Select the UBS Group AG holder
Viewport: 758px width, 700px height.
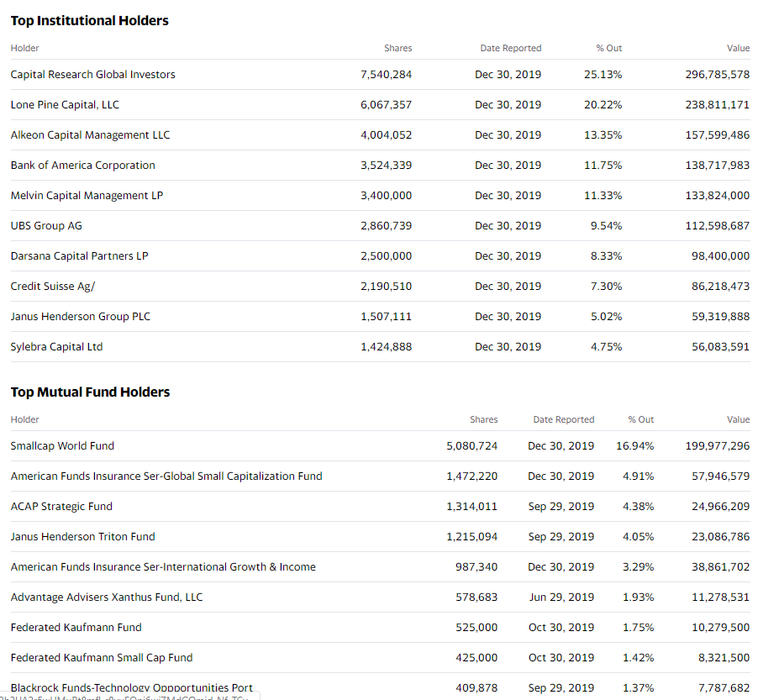pyautogui.click(x=46, y=226)
